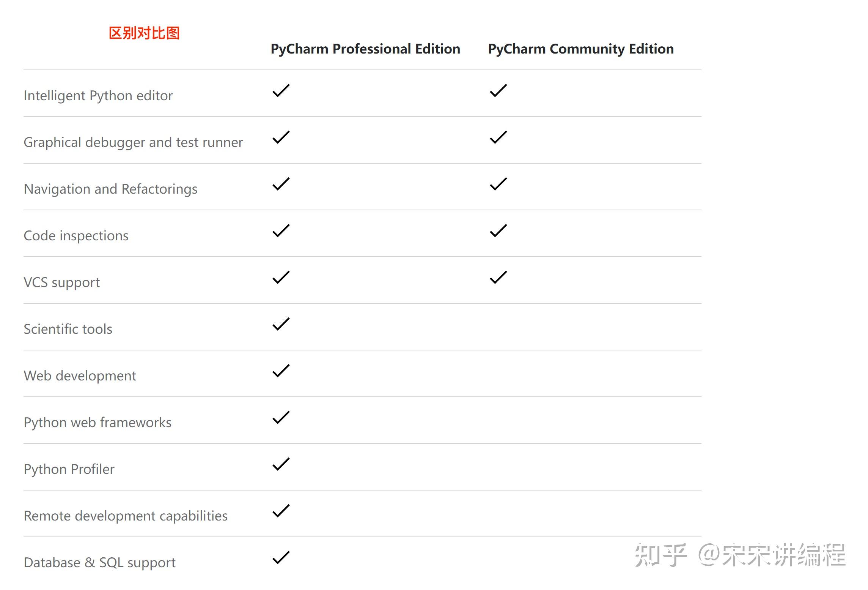Viewport: 868px width, 590px height.
Task: Click the PyCharm Community Edition column header
Action: 580,49
